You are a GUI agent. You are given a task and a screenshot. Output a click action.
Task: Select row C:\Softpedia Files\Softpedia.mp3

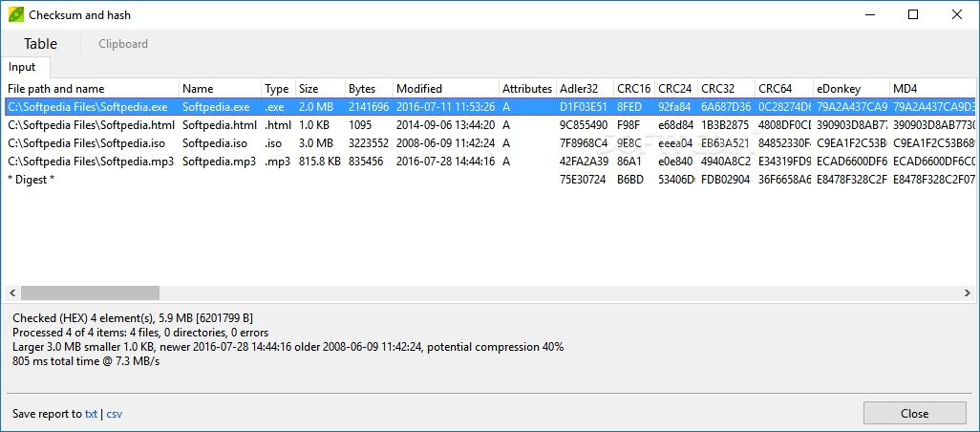coord(490,162)
